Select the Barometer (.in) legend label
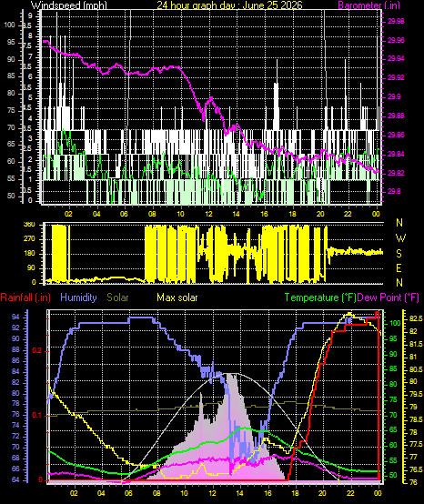This screenshot has width=424, height=504. [368, 5]
